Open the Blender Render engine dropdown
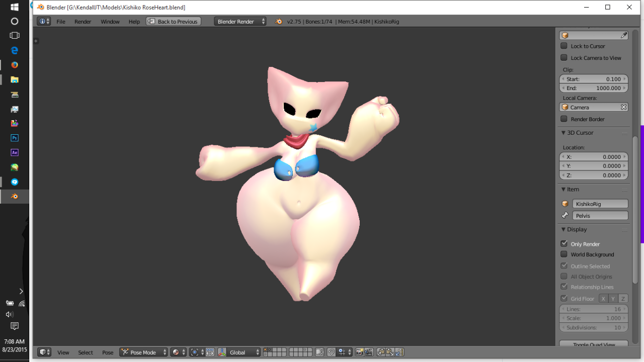 tap(240, 21)
